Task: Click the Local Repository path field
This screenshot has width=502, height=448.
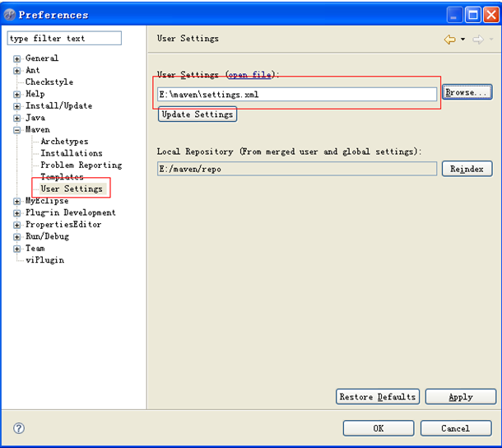Action: pos(297,169)
